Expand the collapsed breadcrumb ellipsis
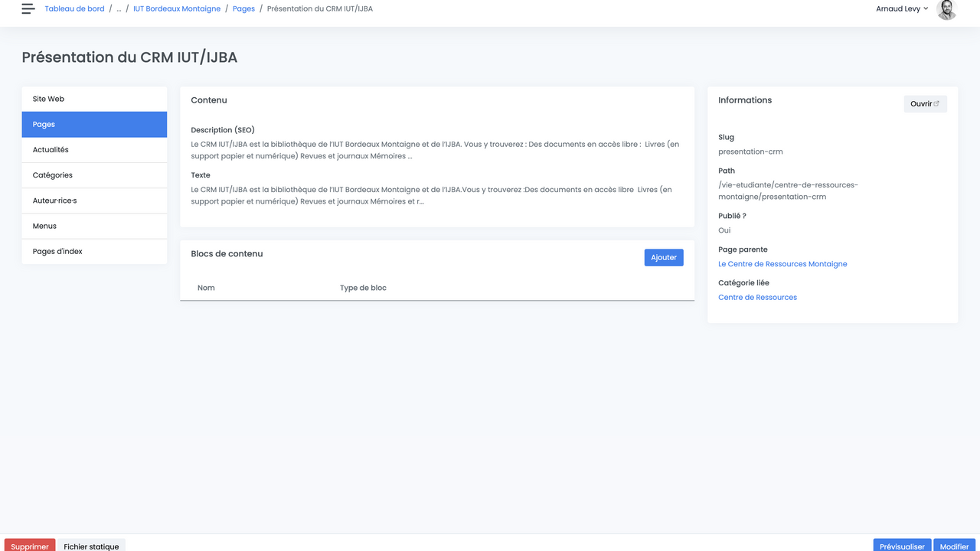This screenshot has height=551, width=980. tap(119, 9)
